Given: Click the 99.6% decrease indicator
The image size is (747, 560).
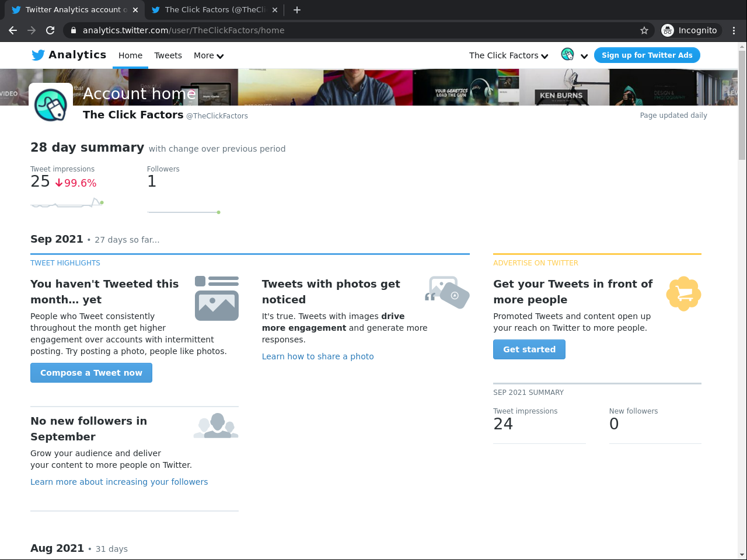Looking at the screenshot, I should 76,183.
